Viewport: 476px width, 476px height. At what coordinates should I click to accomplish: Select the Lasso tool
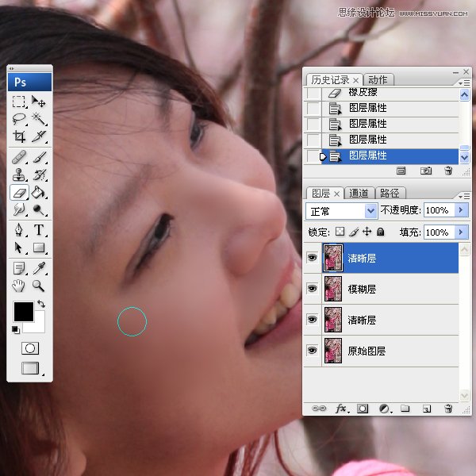pyautogui.click(x=19, y=119)
